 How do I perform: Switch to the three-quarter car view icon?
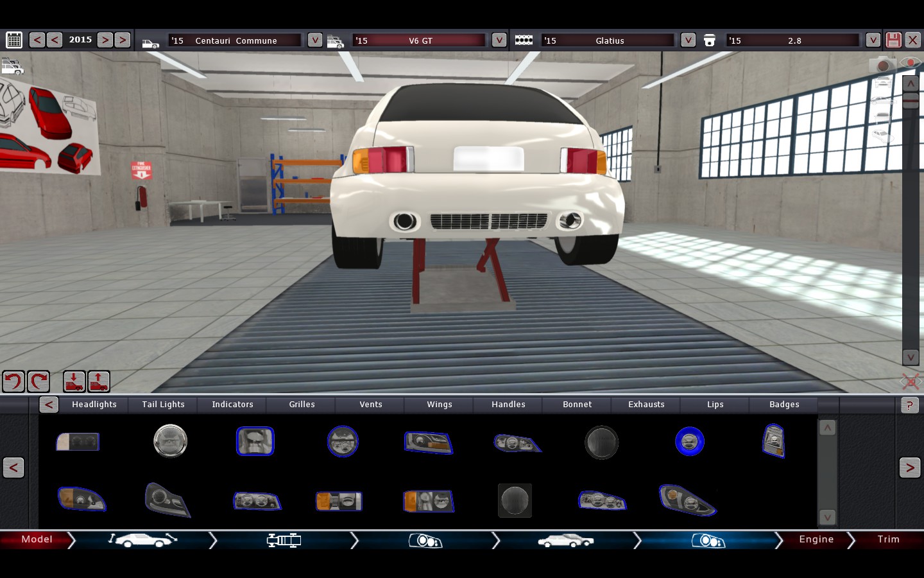pos(884,135)
